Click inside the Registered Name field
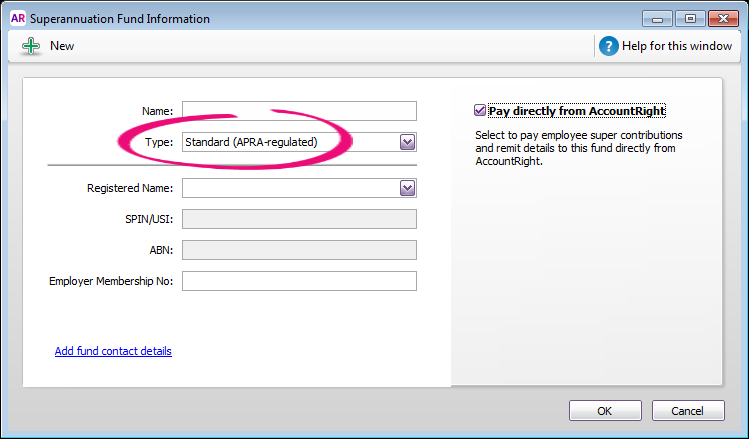Screen dimensions: 749x439 [290, 188]
